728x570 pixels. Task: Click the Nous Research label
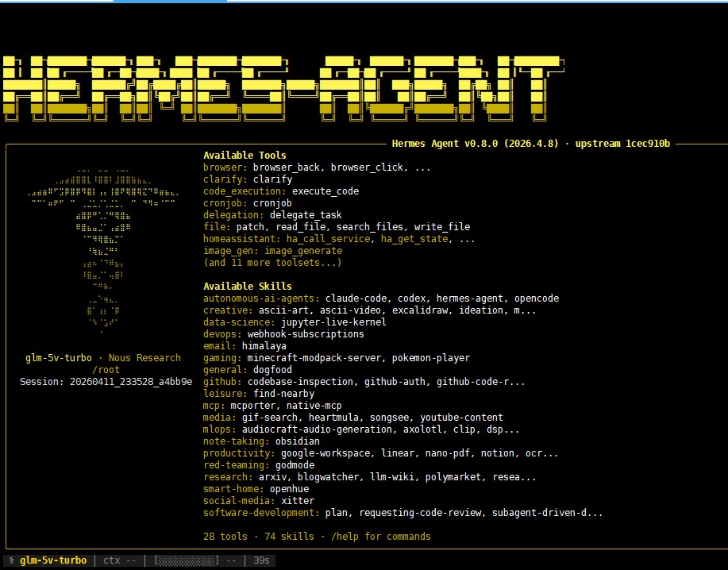click(144, 358)
